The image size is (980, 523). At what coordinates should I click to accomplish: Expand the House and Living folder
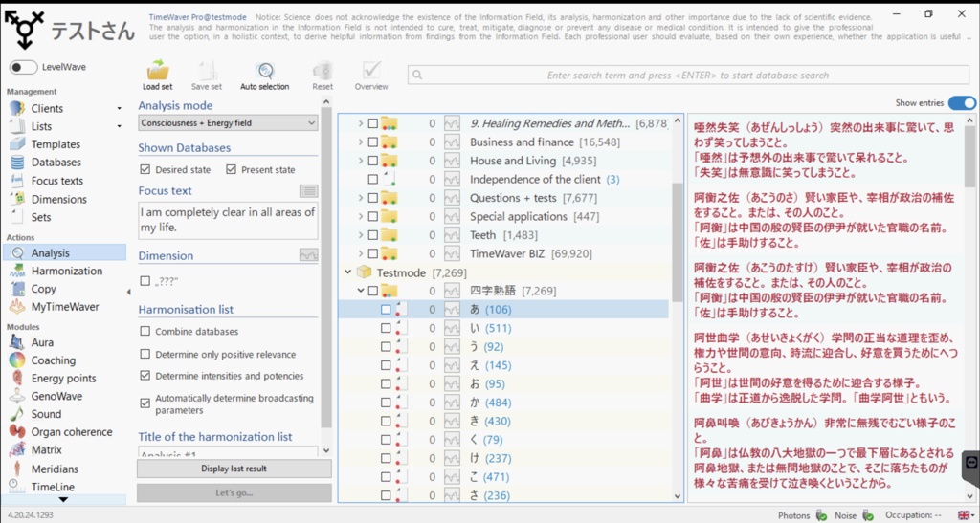[x=361, y=161]
